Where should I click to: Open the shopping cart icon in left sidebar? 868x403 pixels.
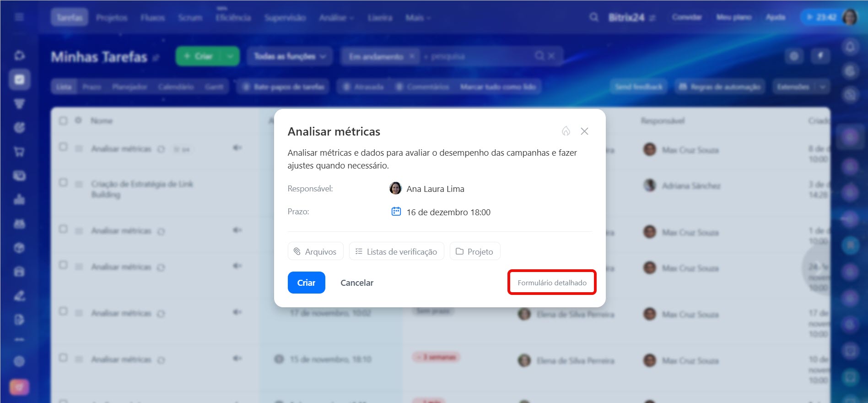click(x=19, y=152)
